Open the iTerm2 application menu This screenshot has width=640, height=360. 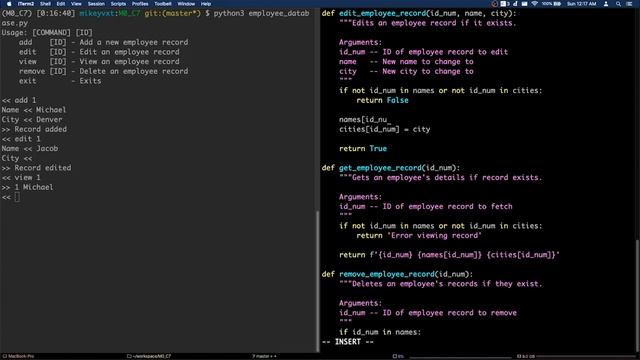[x=26, y=4]
